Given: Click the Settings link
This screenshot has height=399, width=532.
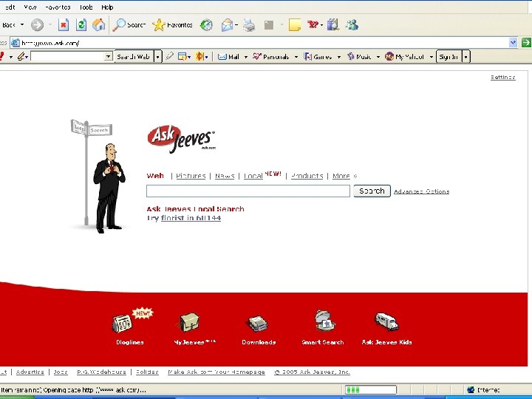Looking at the screenshot, I should point(503,78).
